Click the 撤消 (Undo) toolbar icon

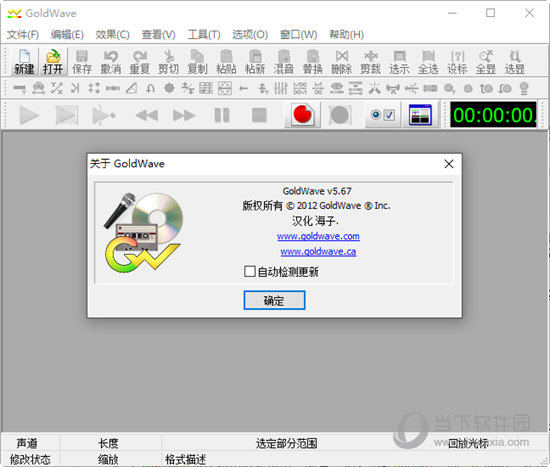point(111,62)
